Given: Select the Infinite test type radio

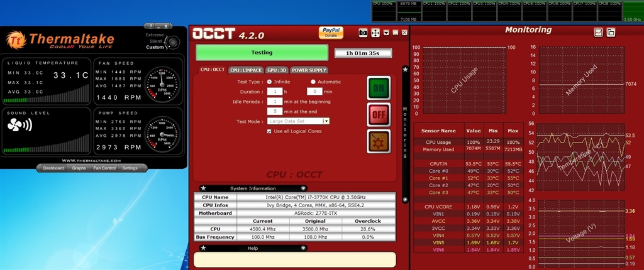Looking at the screenshot, I should (x=269, y=82).
